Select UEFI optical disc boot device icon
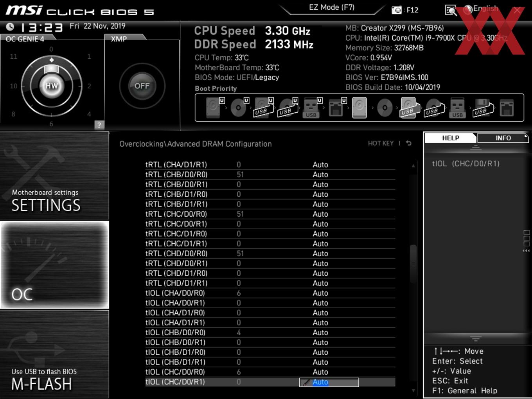Image resolution: width=532 pixels, height=399 pixels. click(x=239, y=108)
